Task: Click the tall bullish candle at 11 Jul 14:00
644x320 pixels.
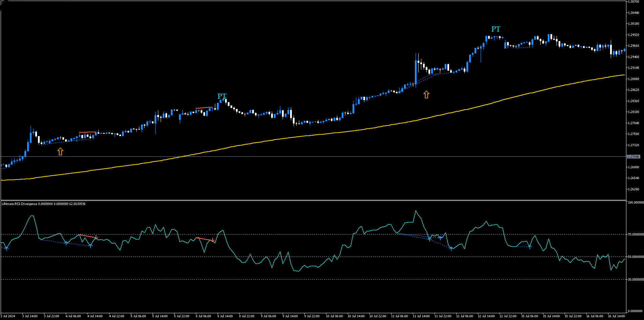Action: click(416, 72)
